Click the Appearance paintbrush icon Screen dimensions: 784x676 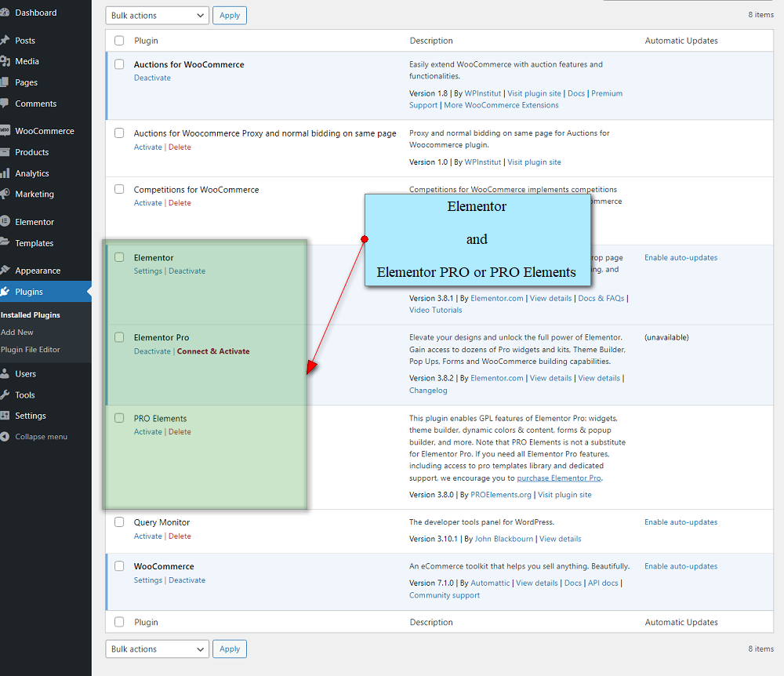tap(5, 271)
